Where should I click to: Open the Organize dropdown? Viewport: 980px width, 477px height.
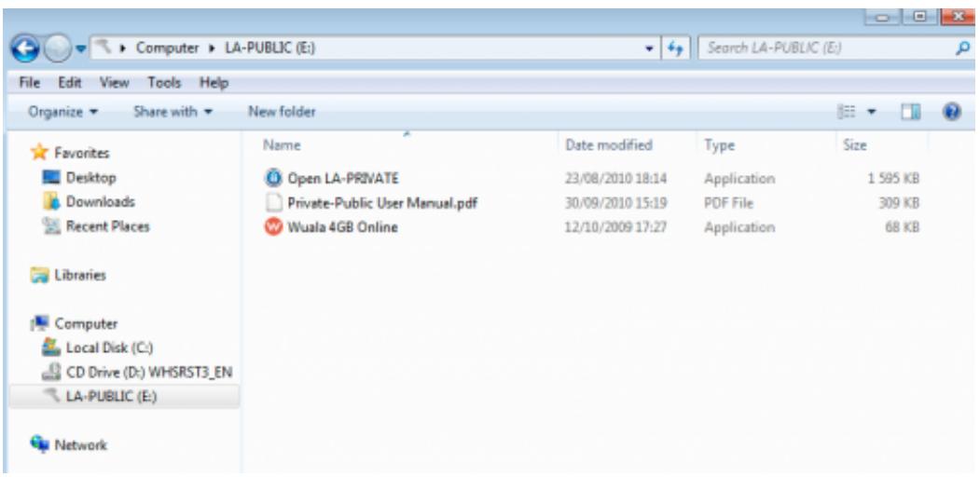(63, 112)
